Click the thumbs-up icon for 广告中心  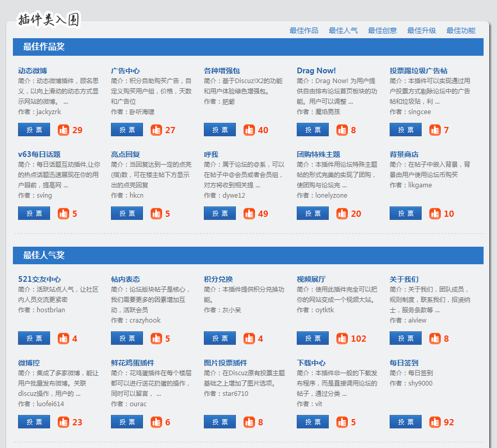coord(156,130)
